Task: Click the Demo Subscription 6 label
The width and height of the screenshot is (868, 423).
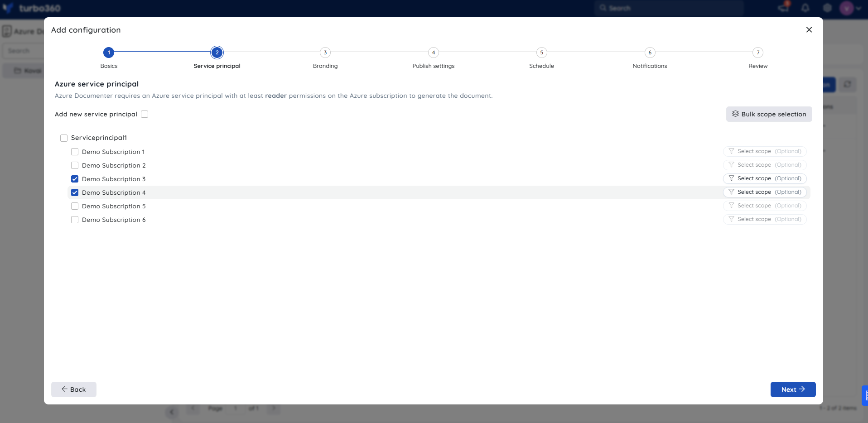Action: (114, 220)
